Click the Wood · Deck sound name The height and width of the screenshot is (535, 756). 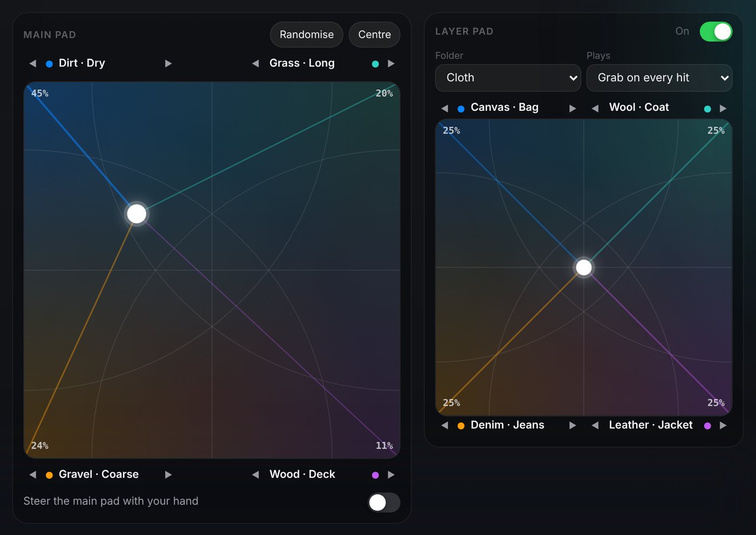[x=302, y=474]
